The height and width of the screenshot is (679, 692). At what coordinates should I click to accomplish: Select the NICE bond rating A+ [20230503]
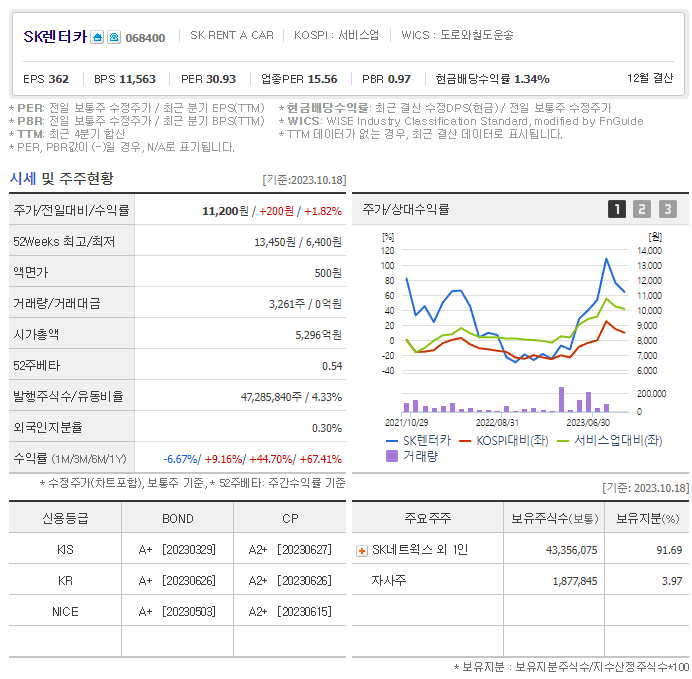coord(177,611)
